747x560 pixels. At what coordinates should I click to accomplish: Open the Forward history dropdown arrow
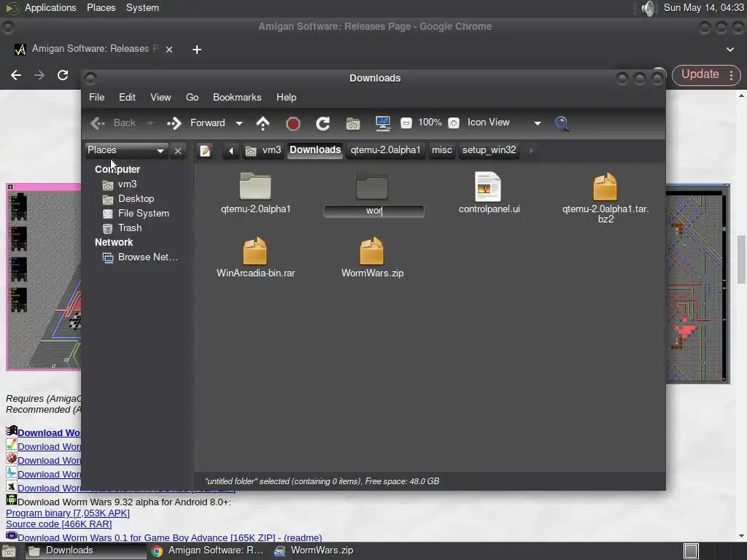tap(239, 123)
